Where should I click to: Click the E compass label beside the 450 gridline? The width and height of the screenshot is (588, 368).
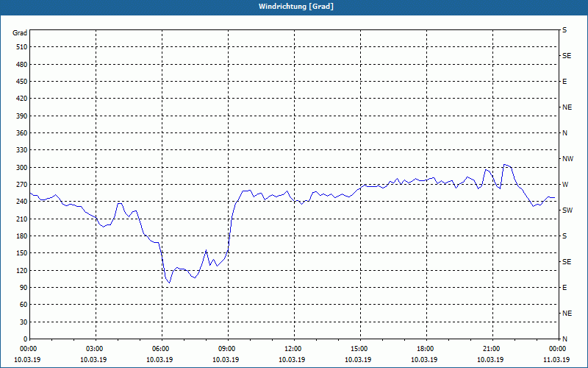pos(564,82)
